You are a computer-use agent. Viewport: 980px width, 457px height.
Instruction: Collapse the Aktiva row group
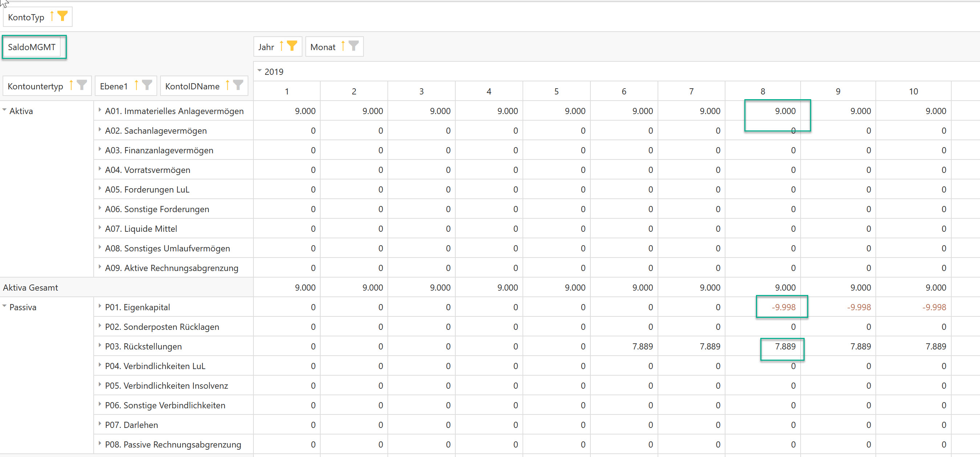coord(5,110)
